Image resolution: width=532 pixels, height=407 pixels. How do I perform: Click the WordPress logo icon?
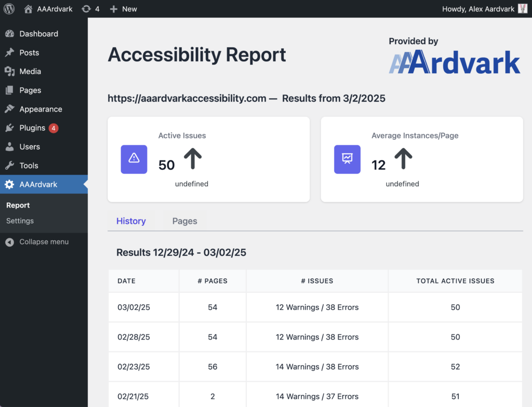click(x=9, y=9)
